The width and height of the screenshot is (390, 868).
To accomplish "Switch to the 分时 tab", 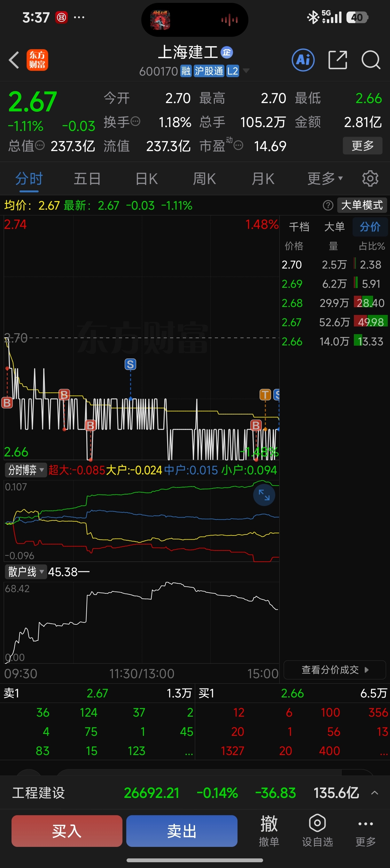I will (x=29, y=178).
